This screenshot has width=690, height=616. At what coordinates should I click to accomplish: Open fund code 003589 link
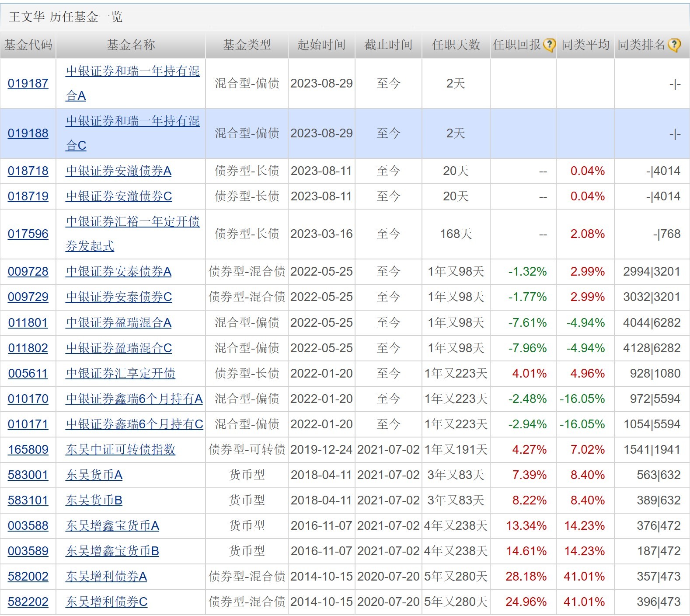28,551
